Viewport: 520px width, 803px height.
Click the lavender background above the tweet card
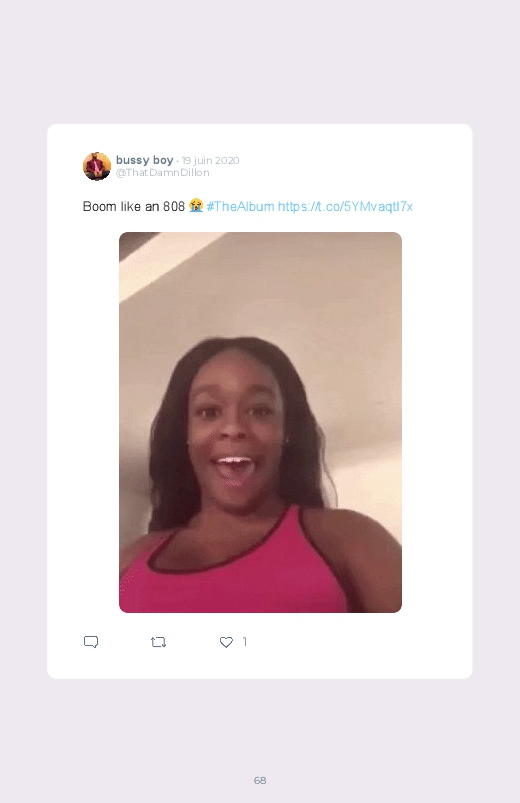260,61
